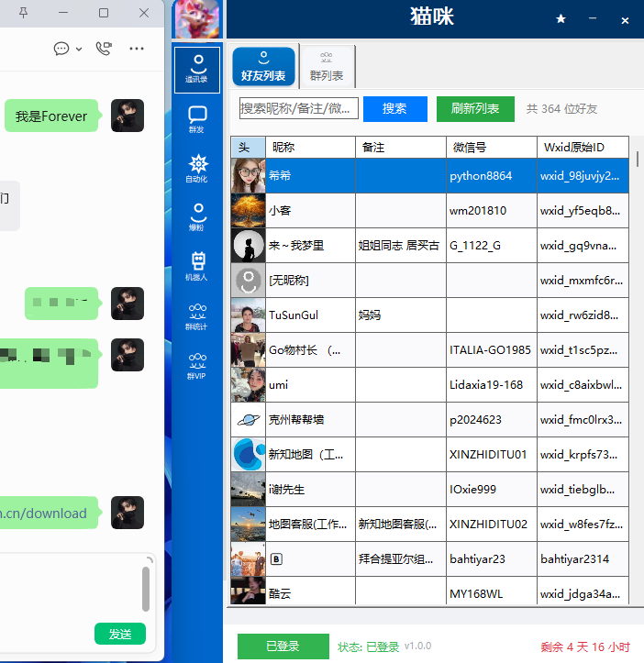644x663 pixels.
Task: Click the XINZHIDITU02 WeChat ID cell
Action: (491, 525)
